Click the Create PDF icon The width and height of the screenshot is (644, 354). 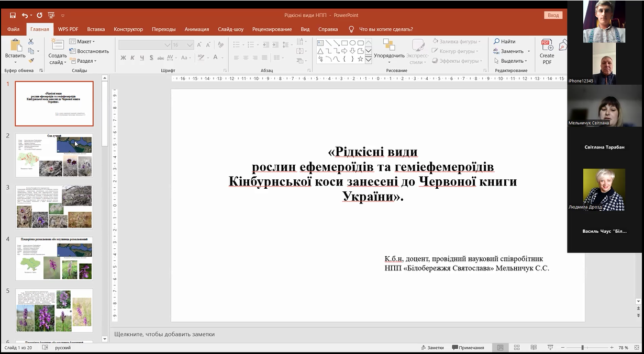pos(547,45)
